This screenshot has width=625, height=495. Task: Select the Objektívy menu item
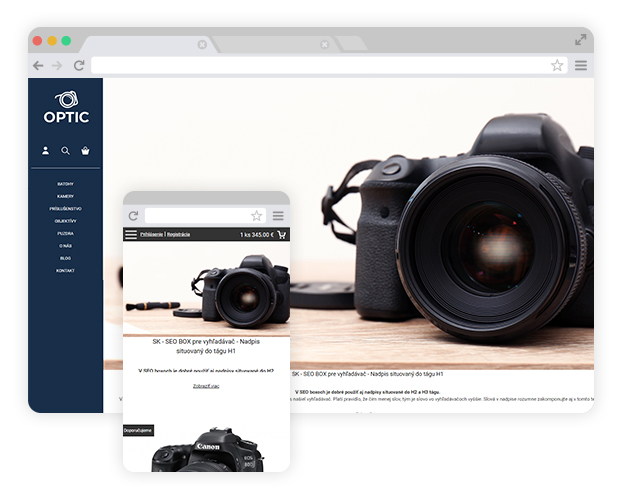click(x=65, y=221)
